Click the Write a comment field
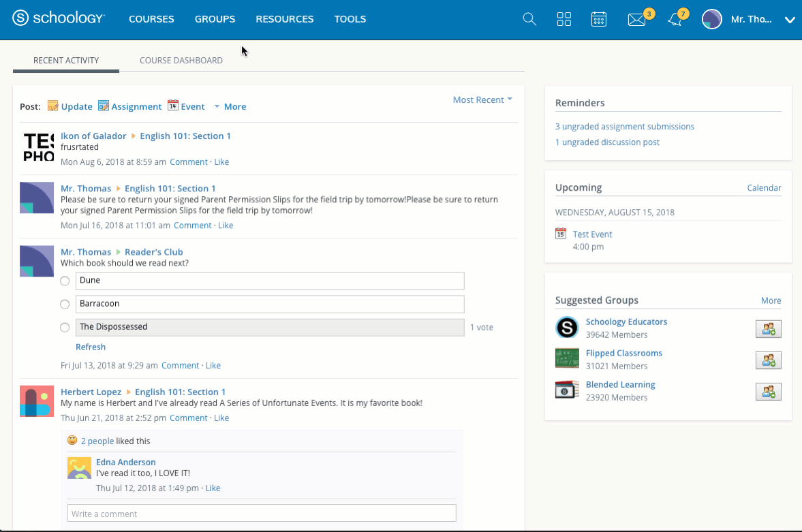Viewport: 802px width, 532px height. click(262, 513)
